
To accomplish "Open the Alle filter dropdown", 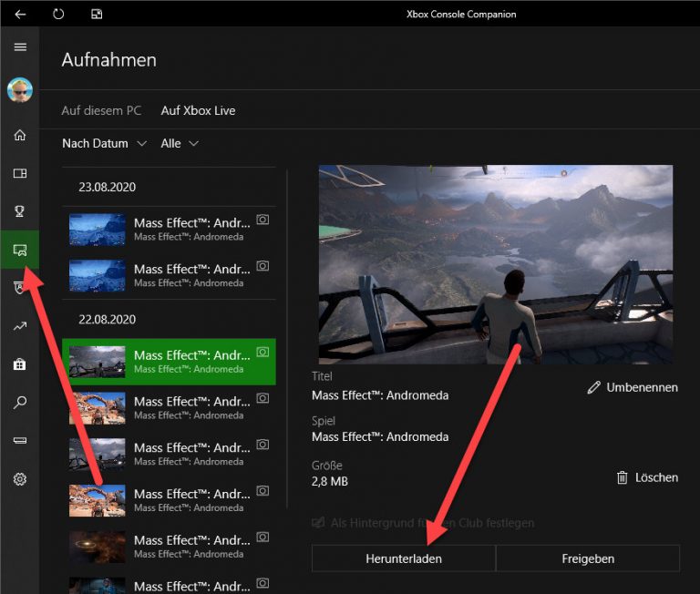I will point(180,143).
